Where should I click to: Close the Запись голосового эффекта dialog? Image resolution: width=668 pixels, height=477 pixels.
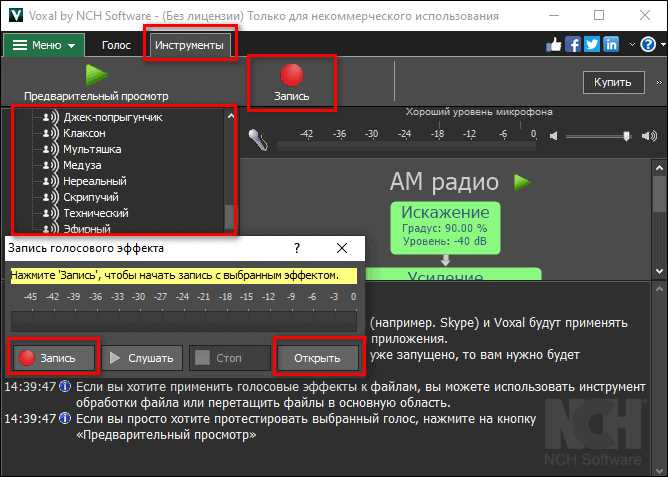pyautogui.click(x=342, y=248)
